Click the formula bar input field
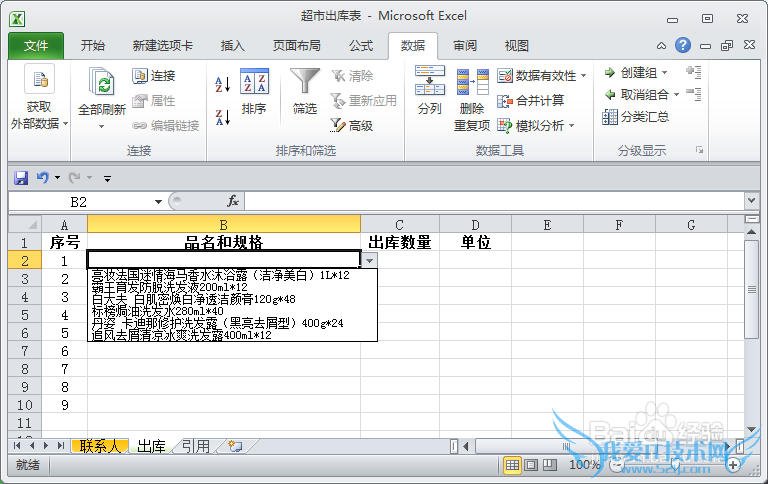The height and width of the screenshot is (484, 768). (x=494, y=201)
